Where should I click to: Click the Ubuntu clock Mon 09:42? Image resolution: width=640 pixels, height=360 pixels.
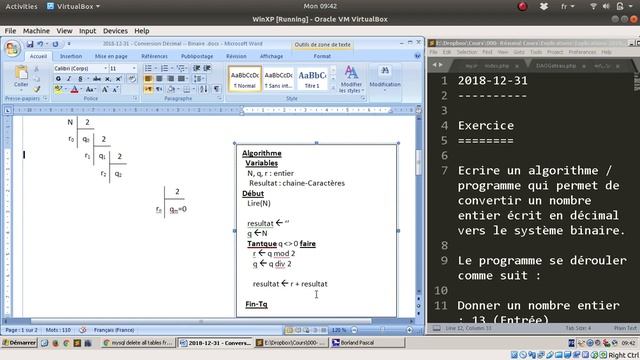[320, 6]
